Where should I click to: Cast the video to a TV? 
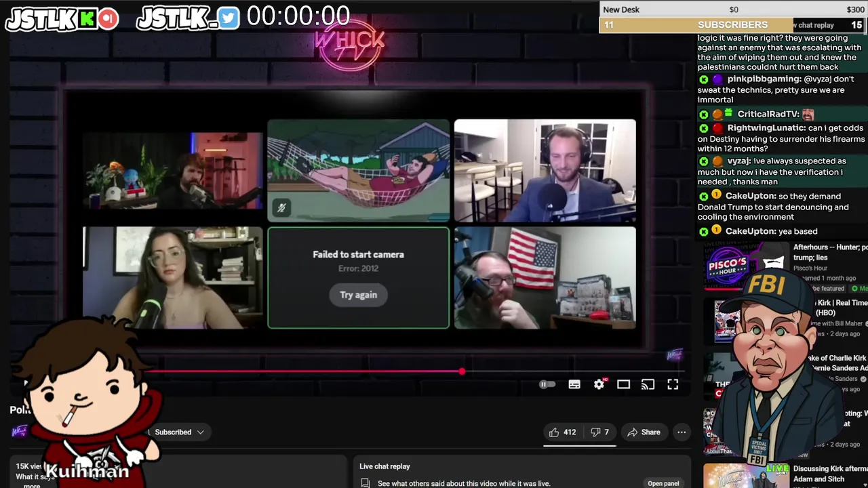(x=648, y=385)
